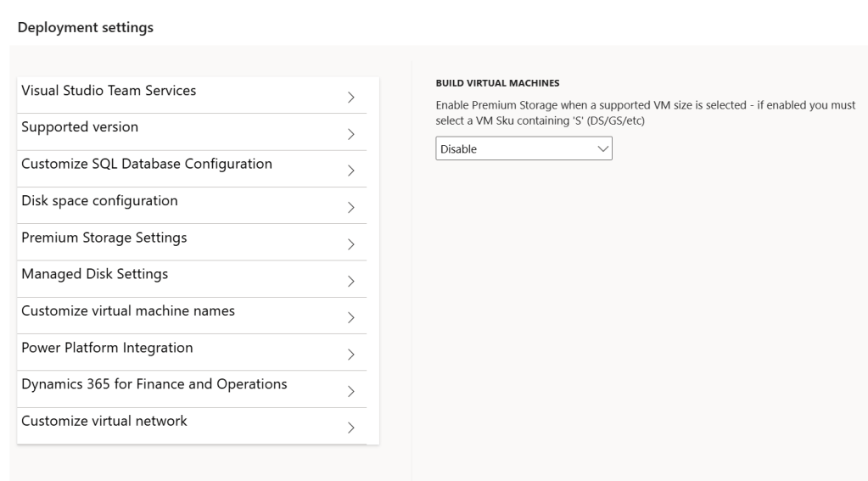Click the arrow beside Supported version
Image resolution: width=868 pixels, height=481 pixels.
(x=350, y=134)
